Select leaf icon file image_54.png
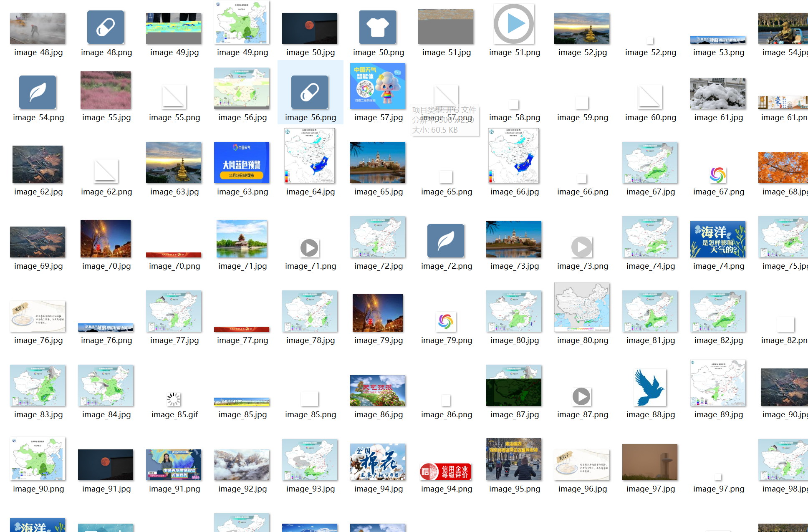Viewport: 808px width, 532px height. pos(38,92)
